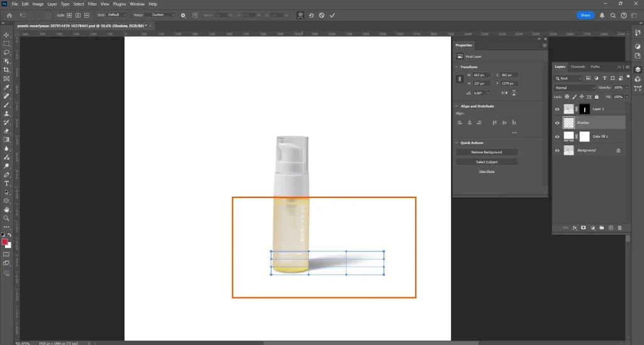
Task: Hide Layer 1 using its eye icon
Action: point(557,109)
